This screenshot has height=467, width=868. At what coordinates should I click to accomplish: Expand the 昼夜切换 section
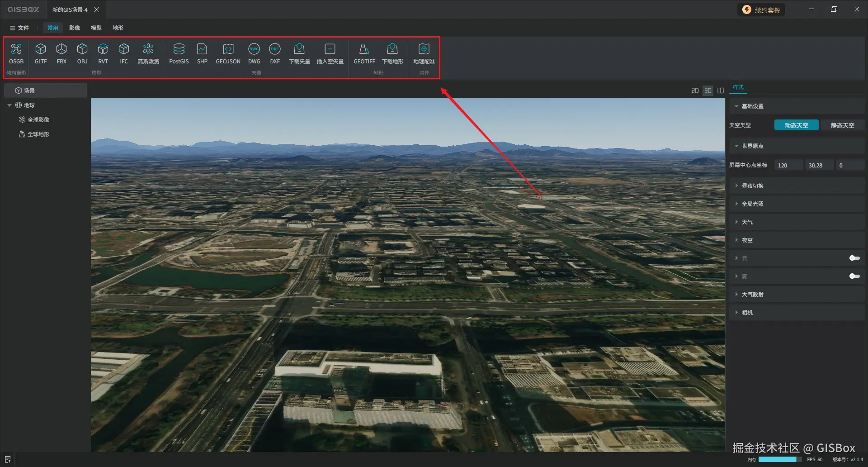pos(797,186)
